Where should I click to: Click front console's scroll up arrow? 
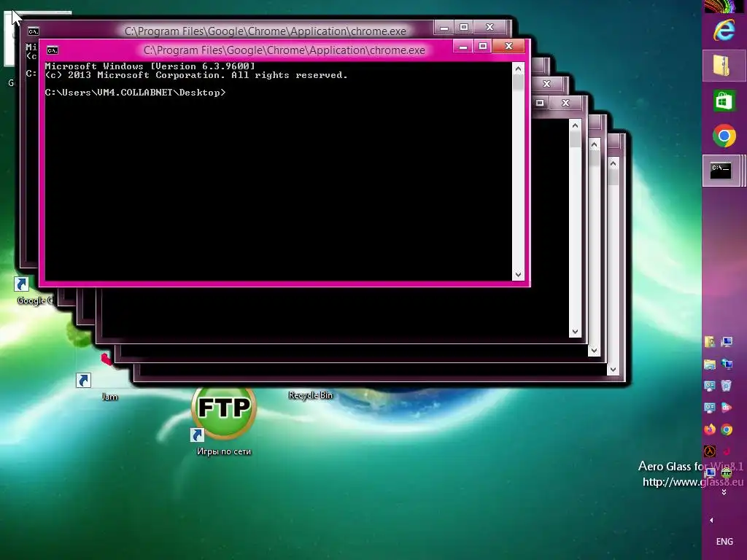tap(519, 69)
